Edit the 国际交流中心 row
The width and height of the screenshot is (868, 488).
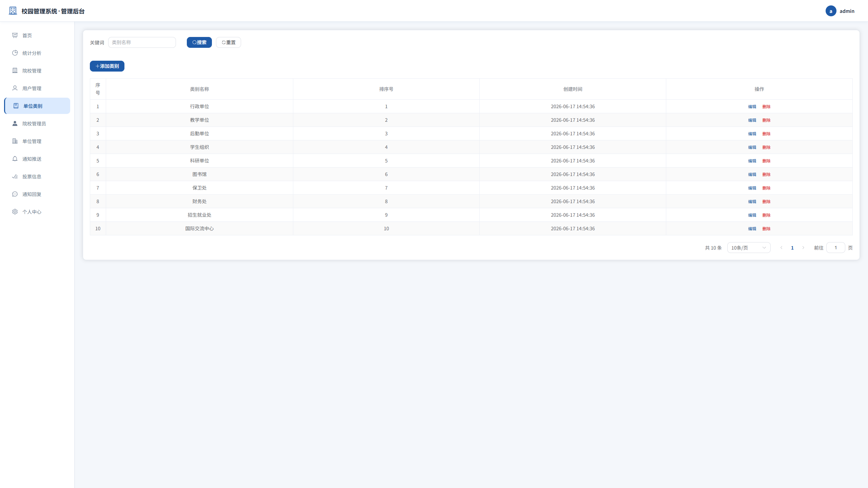coord(752,229)
